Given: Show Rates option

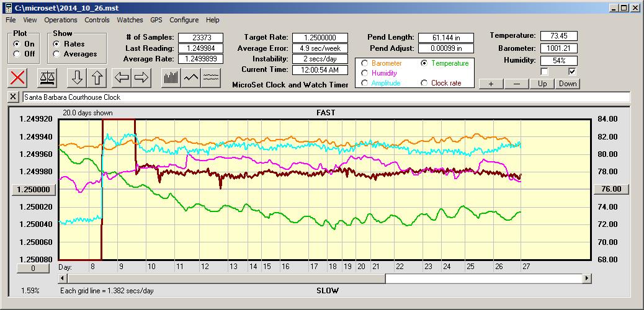Looking at the screenshot, I should 56,44.
